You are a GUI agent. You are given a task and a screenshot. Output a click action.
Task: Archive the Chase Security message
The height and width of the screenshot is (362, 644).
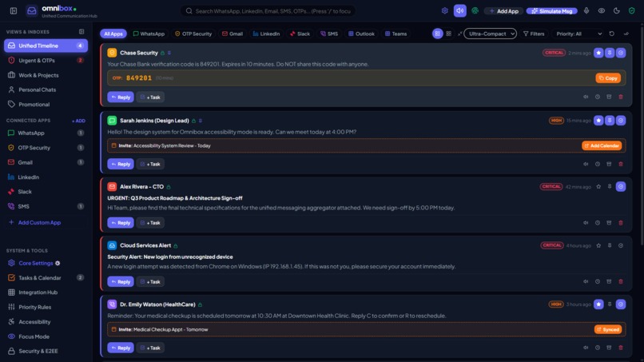coord(609,97)
